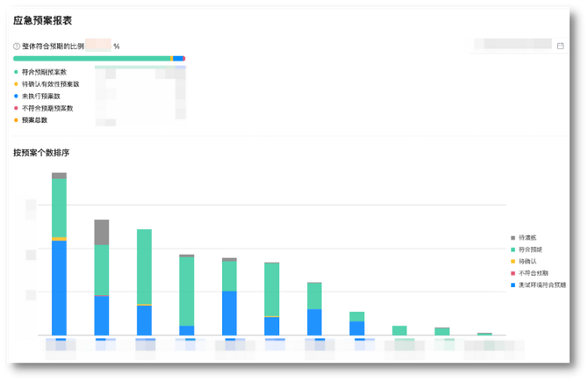The height and width of the screenshot is (382, 588).
Task: Click the gray segment of the second bar
Action: tap(102, 232)
